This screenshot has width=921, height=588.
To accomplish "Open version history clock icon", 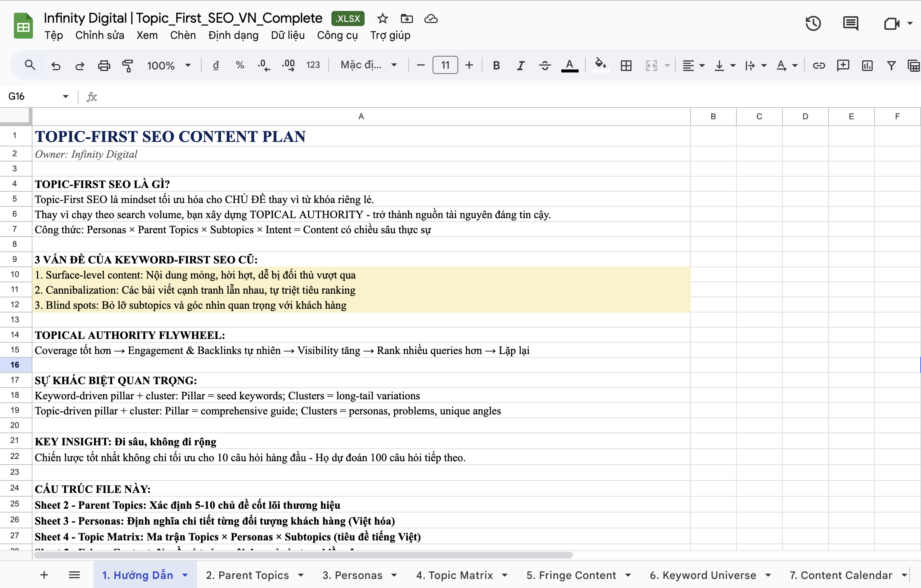I will [x=813, y=24].
